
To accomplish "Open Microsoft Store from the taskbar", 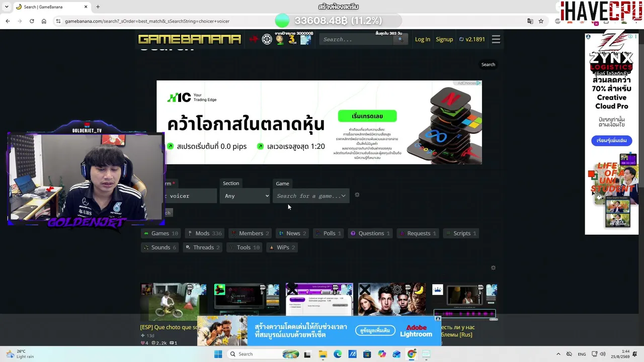I will point(367,354).
